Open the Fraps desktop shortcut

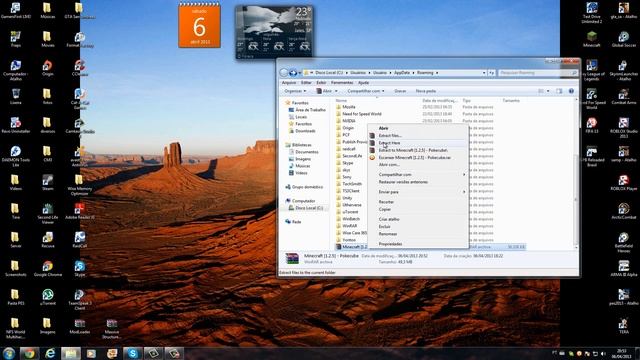coord(16,39)
